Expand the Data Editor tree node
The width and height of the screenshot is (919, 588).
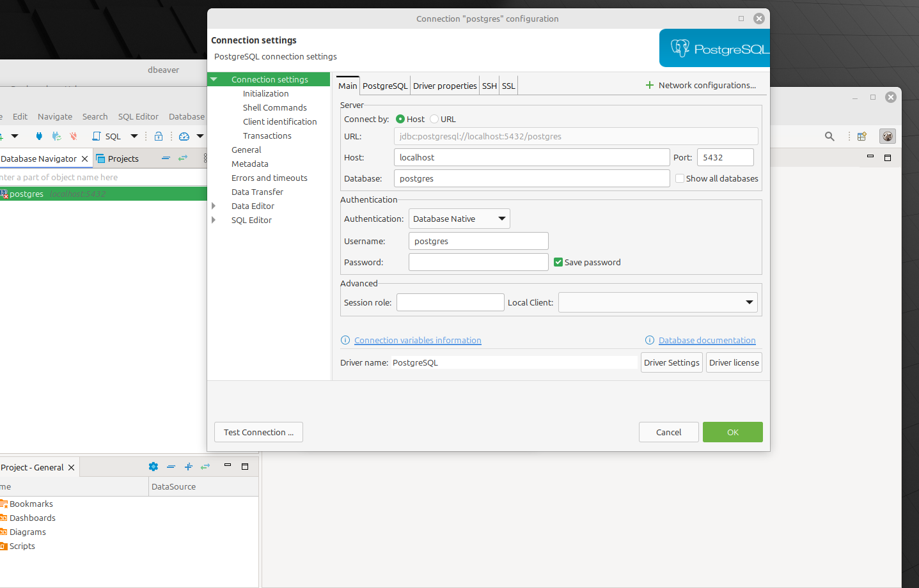pos(214,206)
